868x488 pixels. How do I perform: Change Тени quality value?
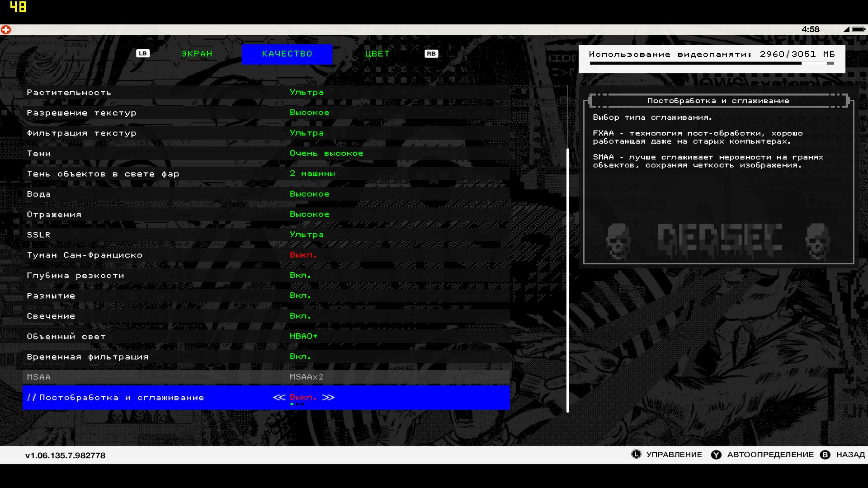click(326, 154)
